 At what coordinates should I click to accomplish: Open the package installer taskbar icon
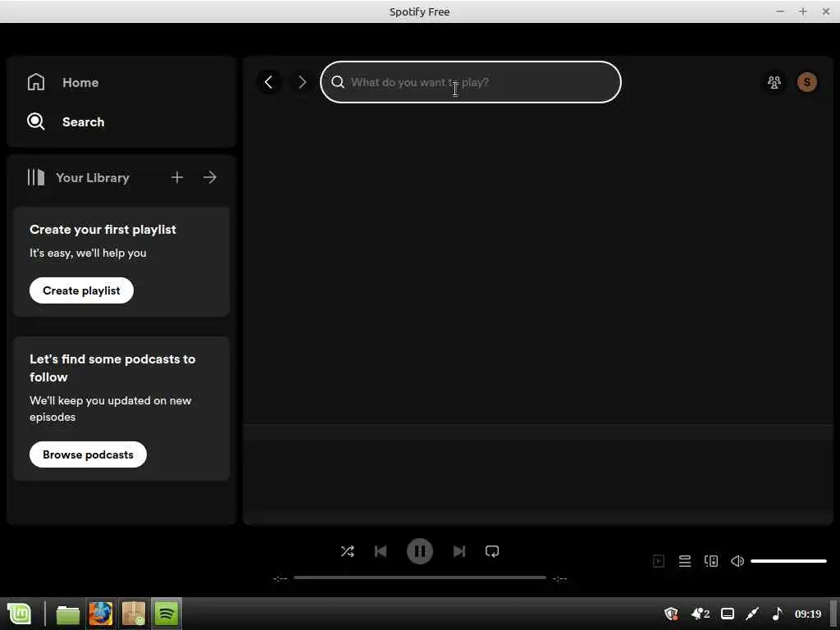[134, 614]
